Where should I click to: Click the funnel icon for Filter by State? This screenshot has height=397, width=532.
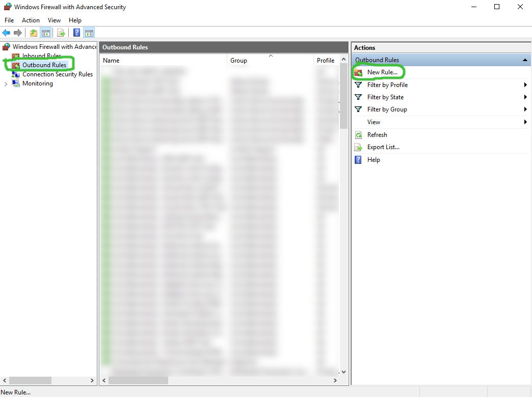click(358, 97)
